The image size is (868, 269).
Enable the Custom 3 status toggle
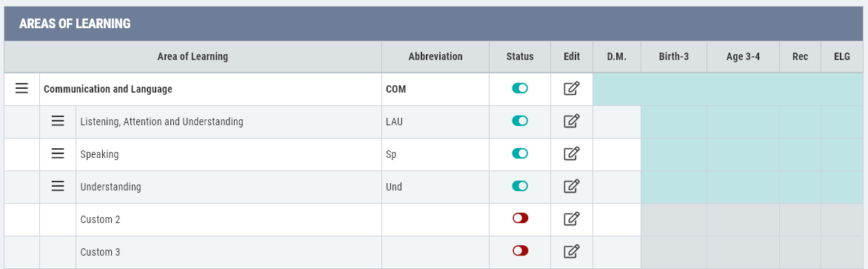pos(520,250)
